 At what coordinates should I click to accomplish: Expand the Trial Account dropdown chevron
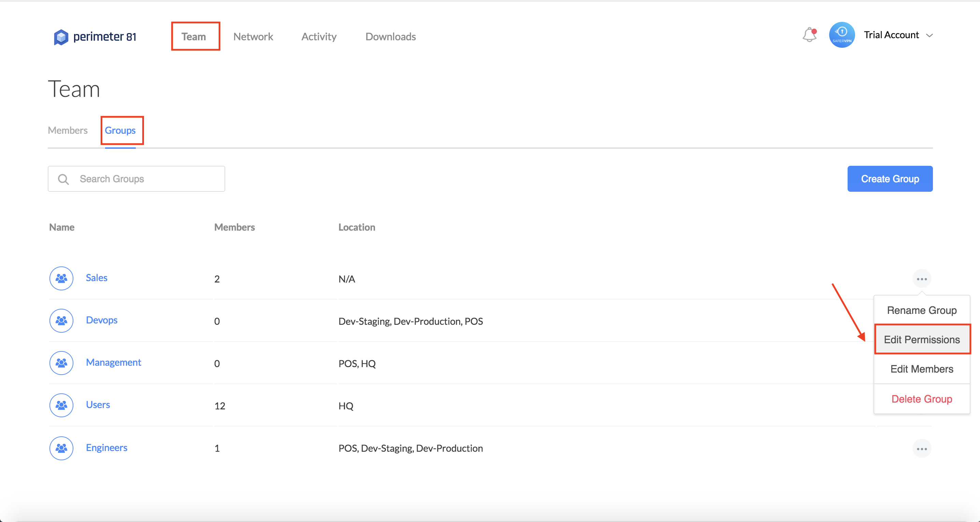click(x=929, y=36)
